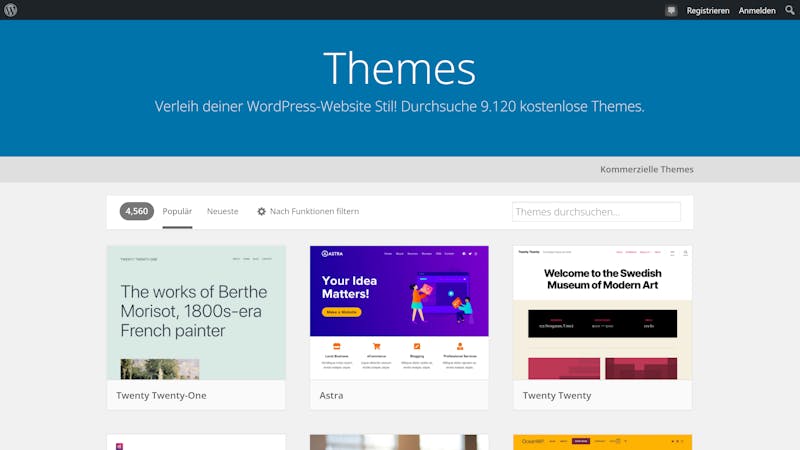
Task: Switch to the Neueste tab
Action: coord(222,211)
